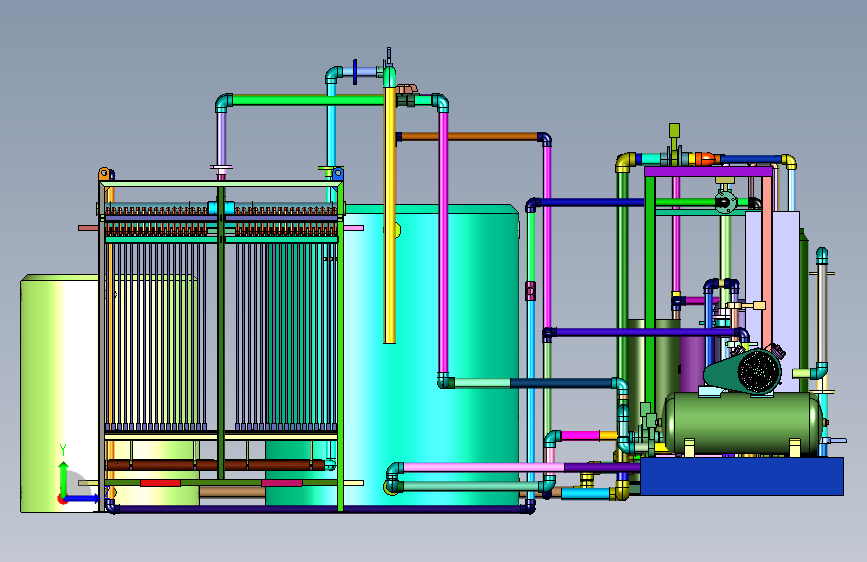Select the long bright green top pipe
Viewport: 867px width, 562px height.
pos(308,100)
